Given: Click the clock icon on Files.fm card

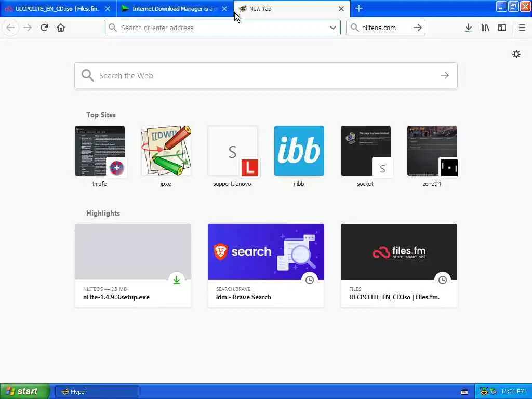Looking at the screenshot, I should pos(443,280).
